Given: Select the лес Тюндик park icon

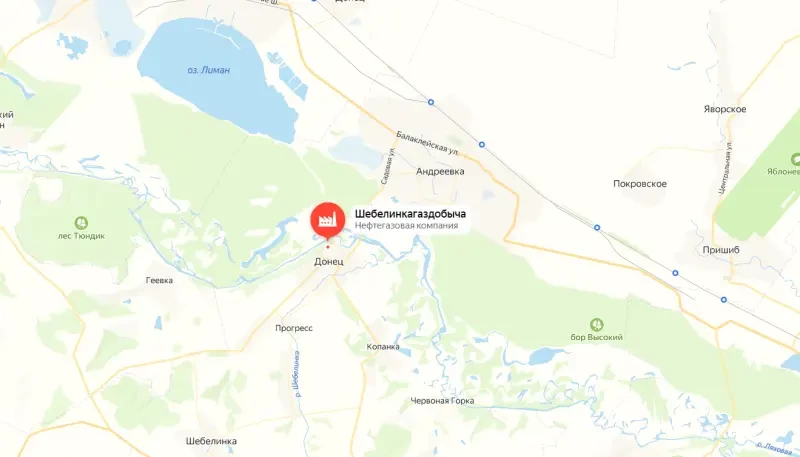Looking at the screenshot, I should coord(81,223).
